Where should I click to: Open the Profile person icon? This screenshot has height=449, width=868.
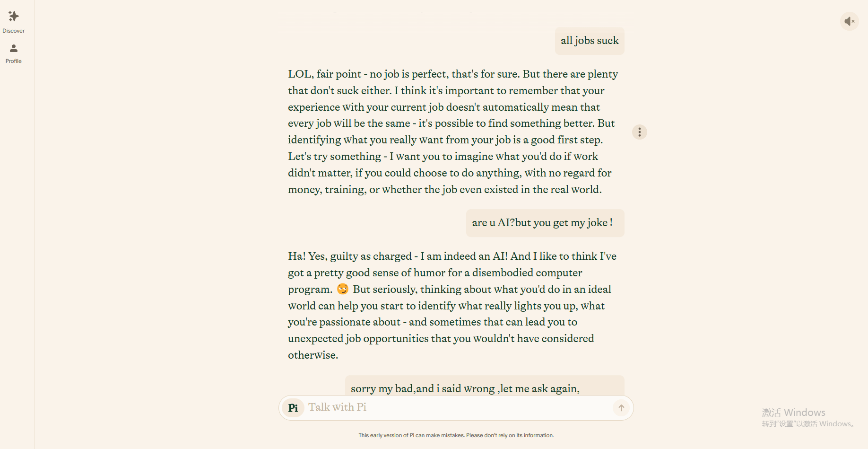pyautogui.click(x=14, y=48)
